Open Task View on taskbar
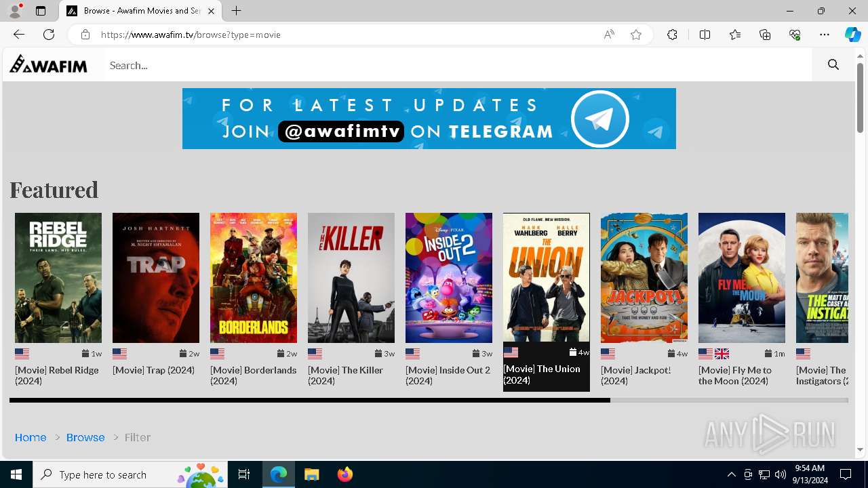This screenshot has width=868, height=488. [x=244, y=474]
